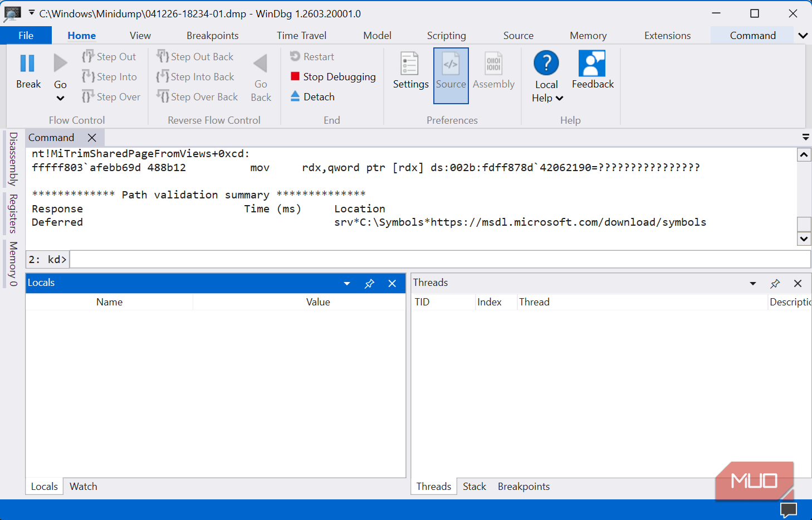Click the symbol server path text
Image resolution: width=812 pixels, height=520 pixels.
(520, 222)
